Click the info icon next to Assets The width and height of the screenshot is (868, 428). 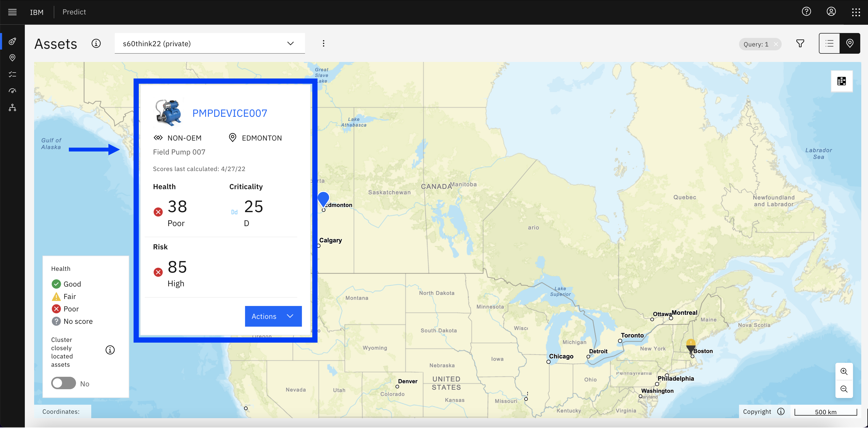pyautogui.click(x=96, y=44)
